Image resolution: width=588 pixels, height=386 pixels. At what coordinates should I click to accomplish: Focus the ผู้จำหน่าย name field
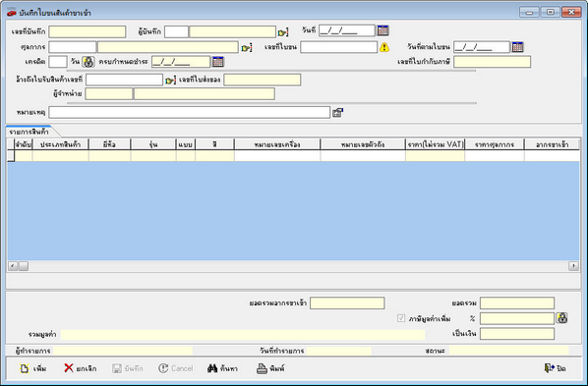click(205, 93)
